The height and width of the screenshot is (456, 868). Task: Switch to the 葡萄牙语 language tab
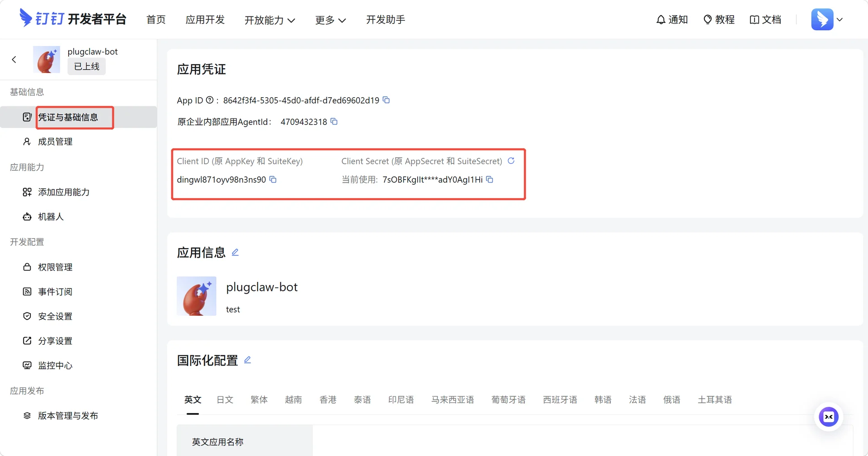click(509, 399)
